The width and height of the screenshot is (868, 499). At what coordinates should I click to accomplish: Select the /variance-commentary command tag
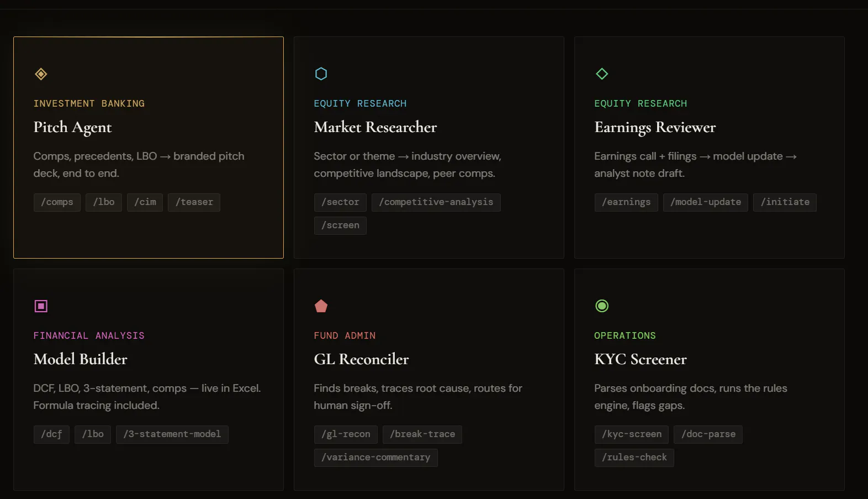click(376, 458)
